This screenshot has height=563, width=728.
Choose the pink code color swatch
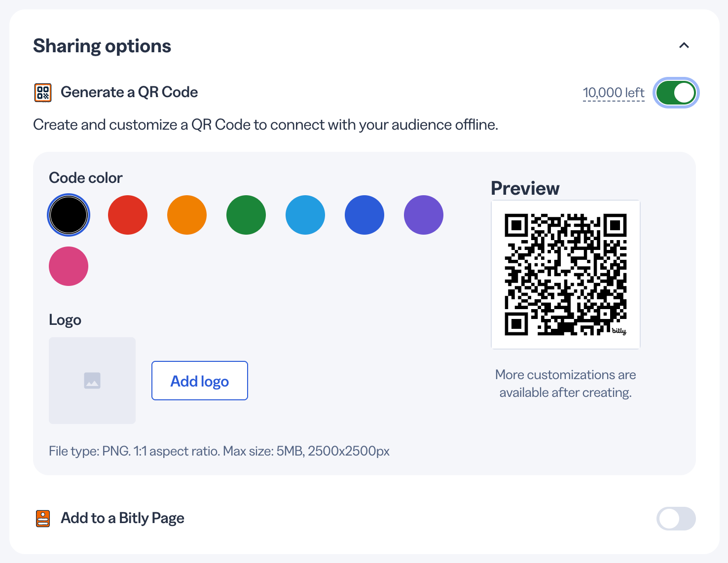tap(69, 266)
